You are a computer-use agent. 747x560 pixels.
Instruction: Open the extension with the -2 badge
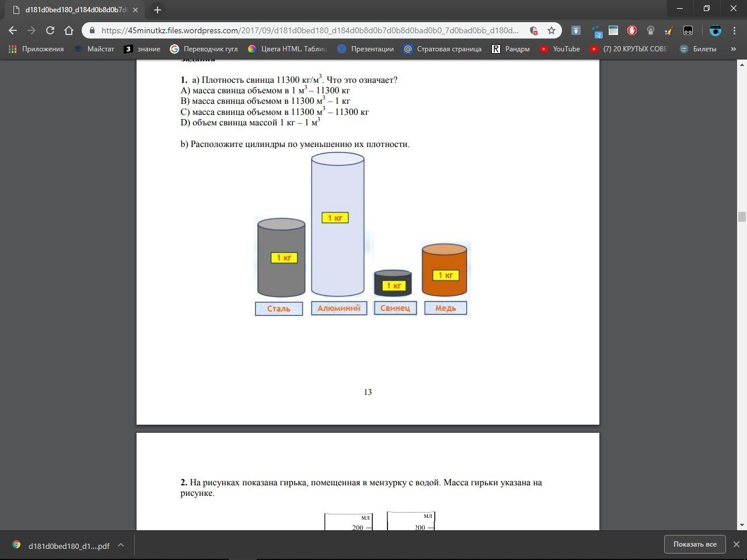596,30
